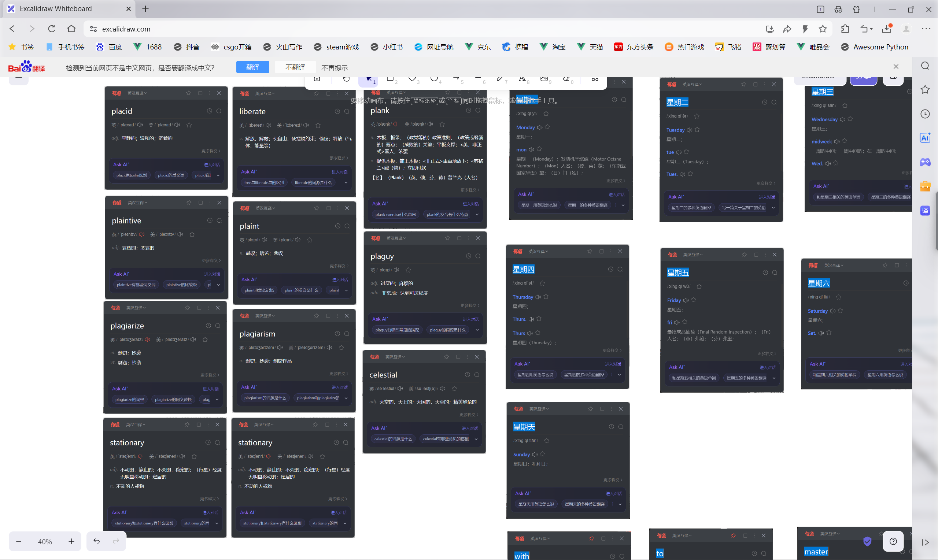Open the 百度 bookmark

pos(109,47)
